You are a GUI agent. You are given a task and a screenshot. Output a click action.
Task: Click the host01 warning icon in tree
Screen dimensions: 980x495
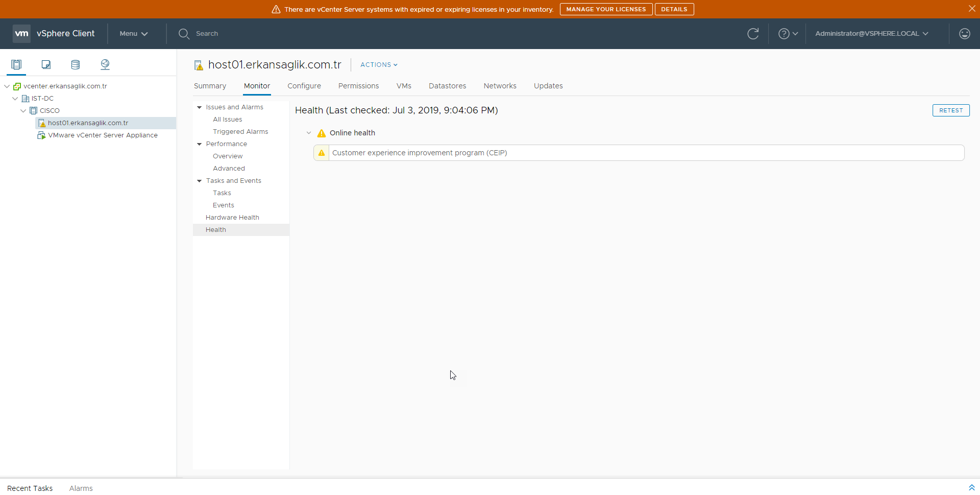coord(42,123)
